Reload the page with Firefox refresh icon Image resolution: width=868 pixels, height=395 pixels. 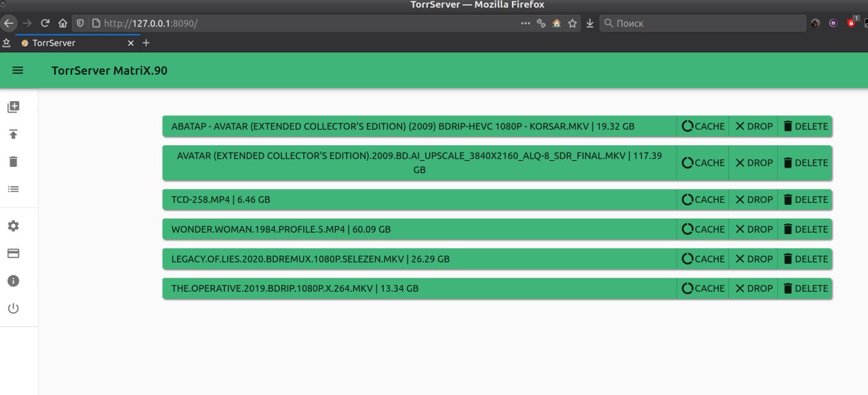[x=45, y=23]
